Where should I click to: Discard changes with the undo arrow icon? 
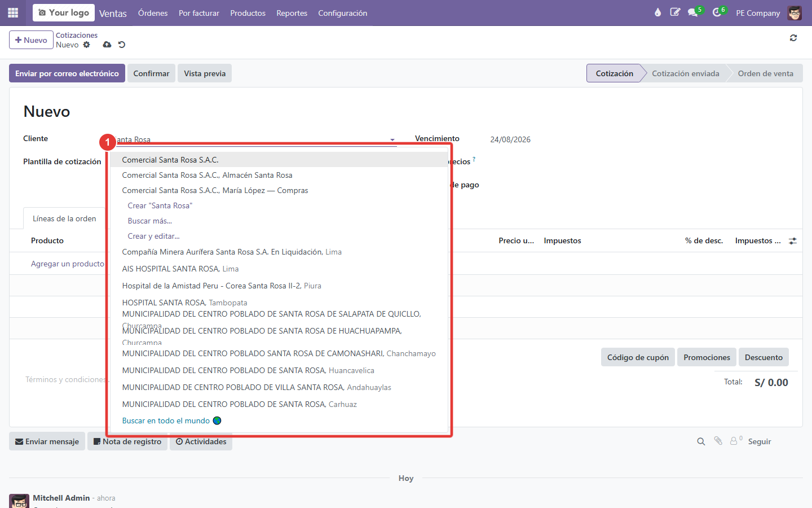(x=122, y=45)
